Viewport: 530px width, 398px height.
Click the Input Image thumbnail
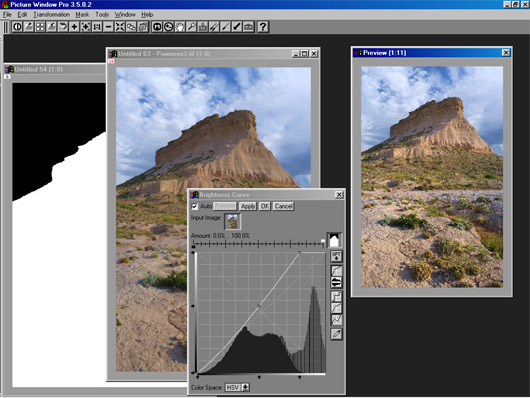click(x=233, y=221)
